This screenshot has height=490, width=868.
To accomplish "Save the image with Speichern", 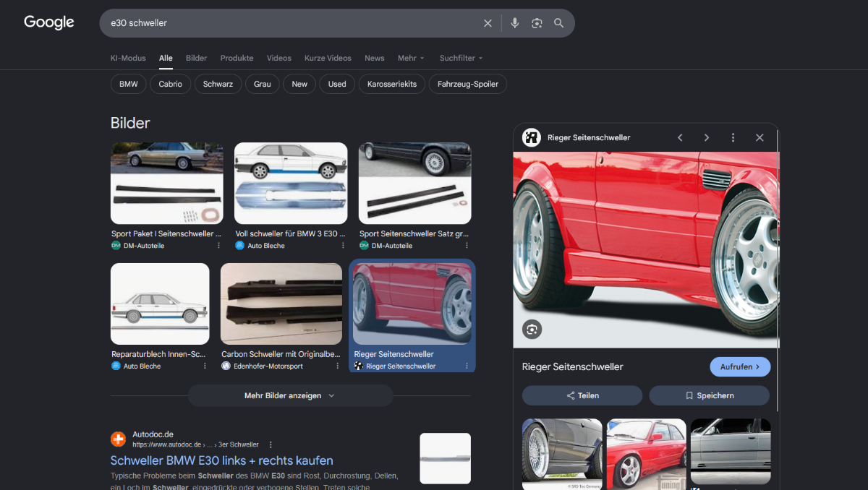I will point(709,395).
